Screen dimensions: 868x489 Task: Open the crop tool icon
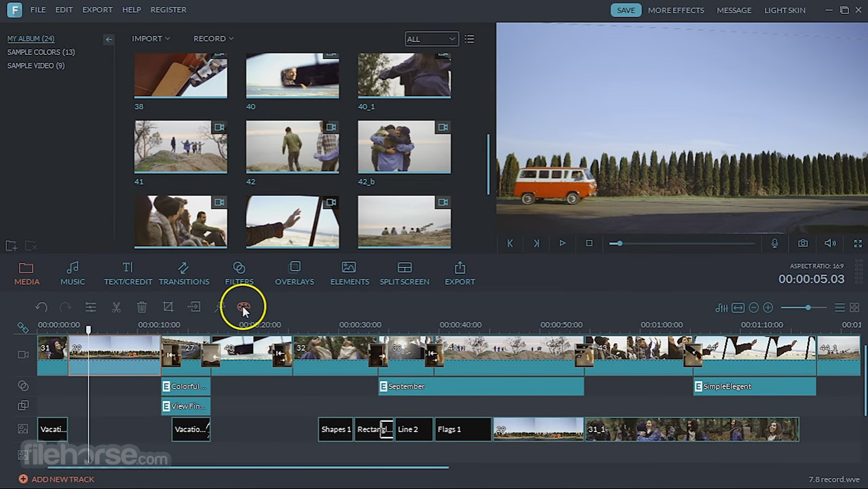pos(168,307)
